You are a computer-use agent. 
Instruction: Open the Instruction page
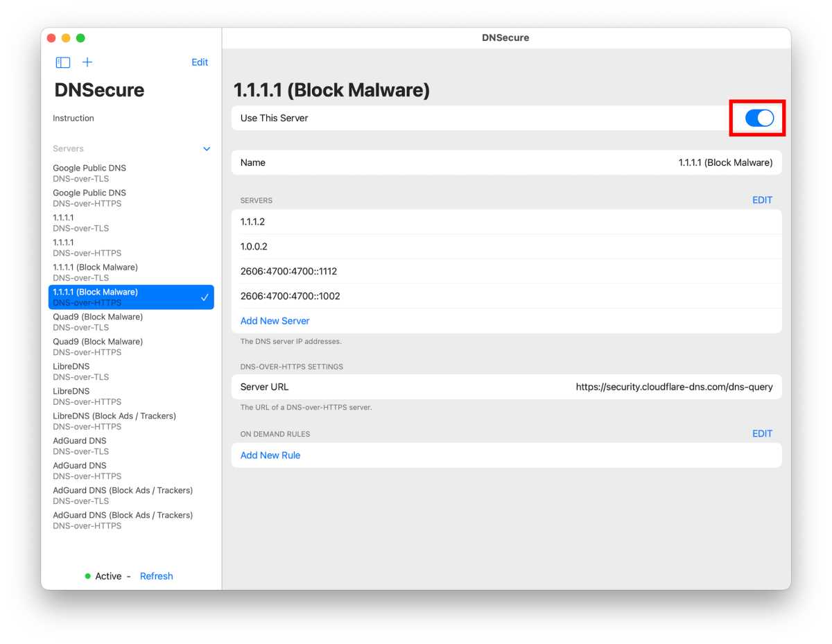click(x=73, y=119)
